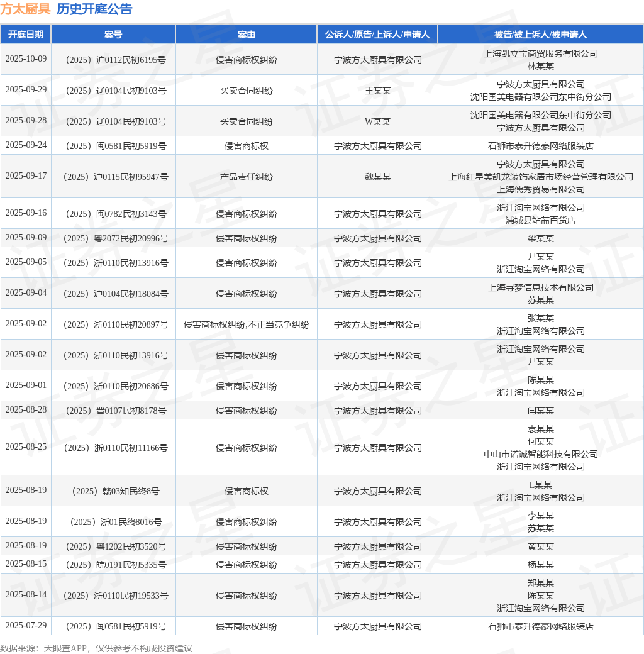Click case number 闽0782民初3143号
Screen dimensions: 644x654
click(116, 214)
